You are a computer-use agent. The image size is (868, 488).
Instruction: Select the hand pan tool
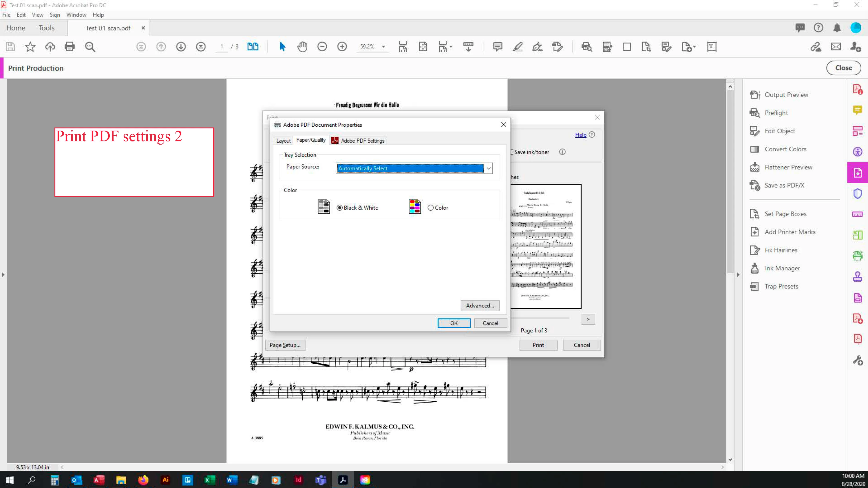tap(302, 47)
